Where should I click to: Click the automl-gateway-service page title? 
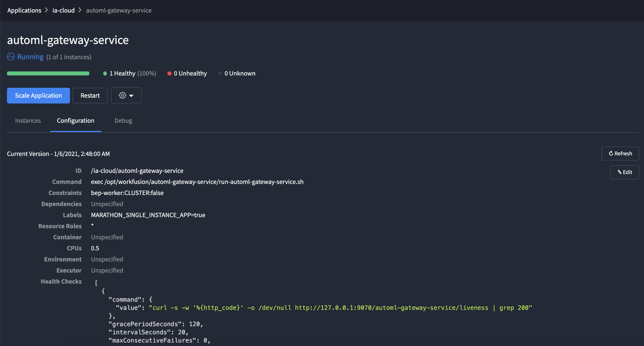coord(68,40)
